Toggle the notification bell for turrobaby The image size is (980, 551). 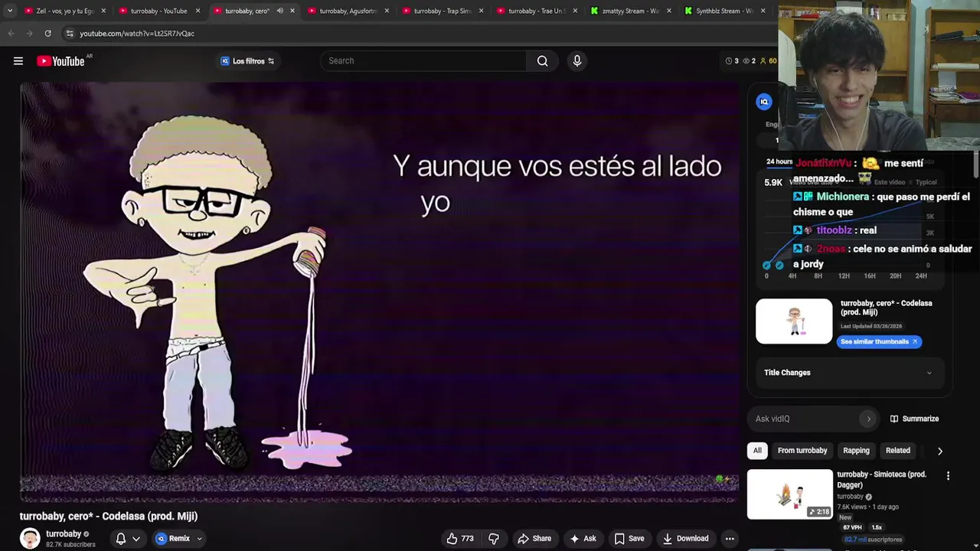120,539
